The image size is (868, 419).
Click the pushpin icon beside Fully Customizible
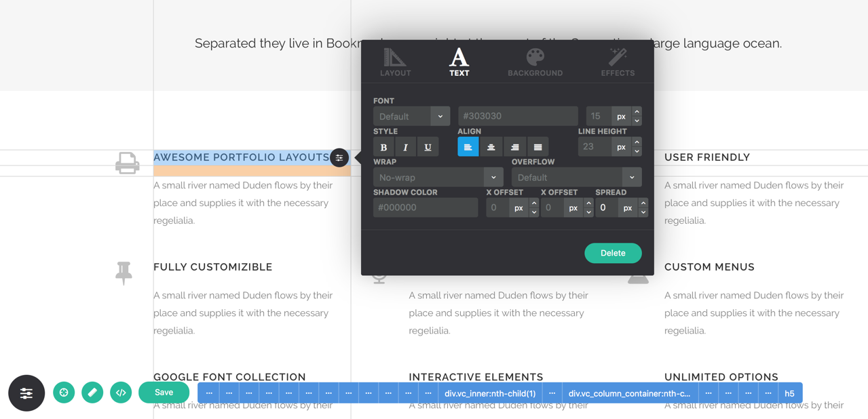(124, 273)
